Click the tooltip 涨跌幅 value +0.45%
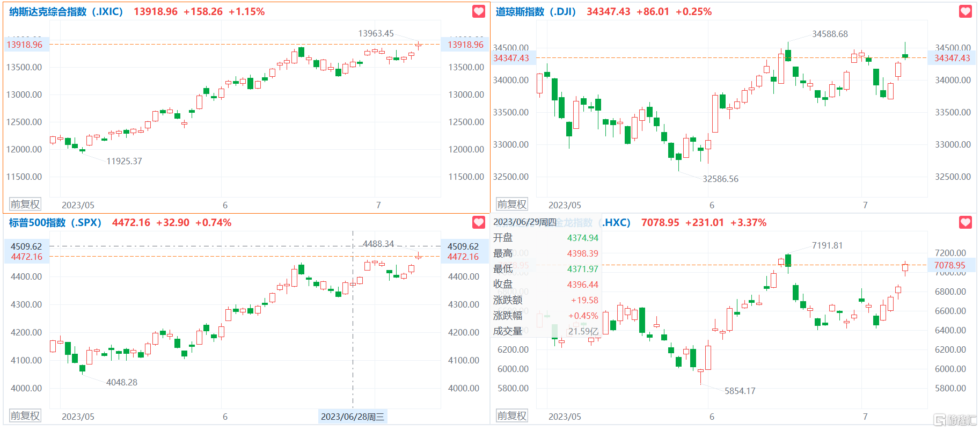Image resolution: width=980 pixels, height=430 pixels. pyautogui.click(x=583, y=316)
